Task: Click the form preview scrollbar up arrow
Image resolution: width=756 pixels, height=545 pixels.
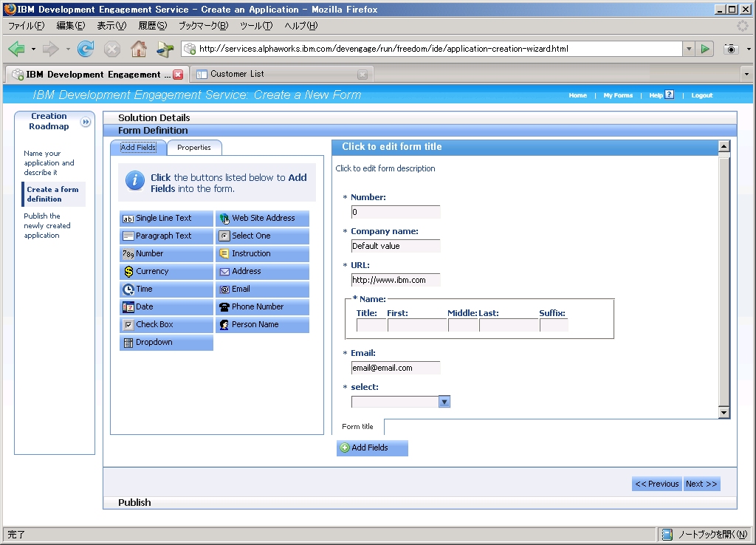Action: pyautogui.click(x=724, y=146)
